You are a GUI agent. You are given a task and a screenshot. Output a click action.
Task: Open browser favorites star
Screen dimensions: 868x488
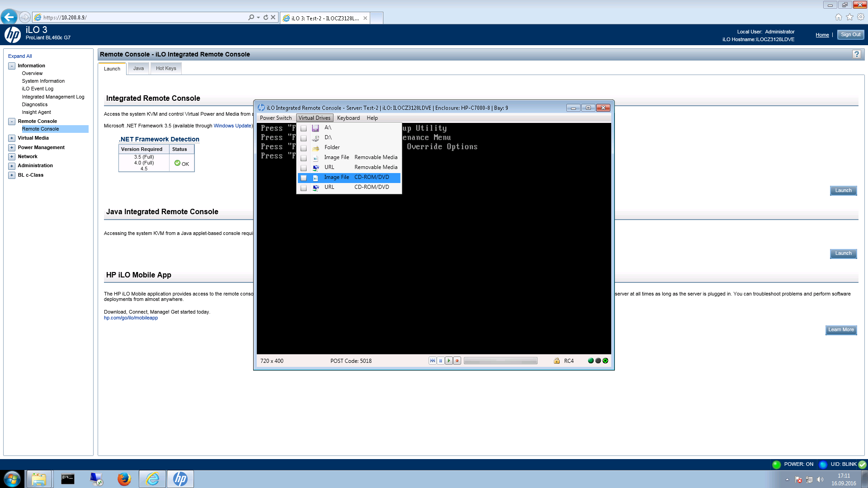coord(849,17)
